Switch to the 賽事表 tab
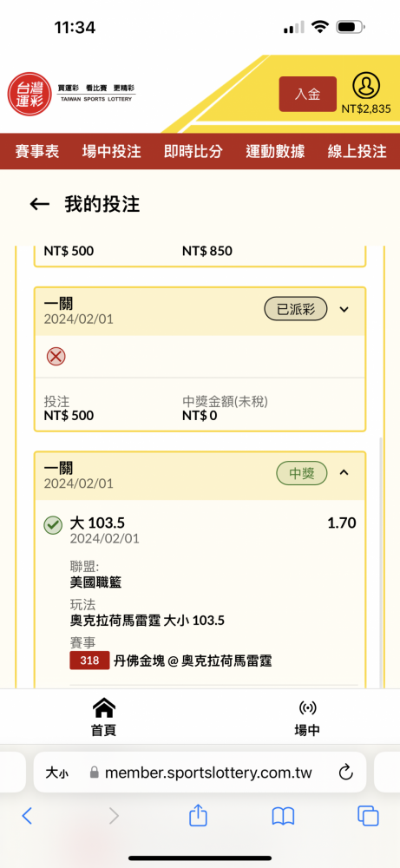Image resolution: width=400 pixels, height=868 pixels. point(37,151)
